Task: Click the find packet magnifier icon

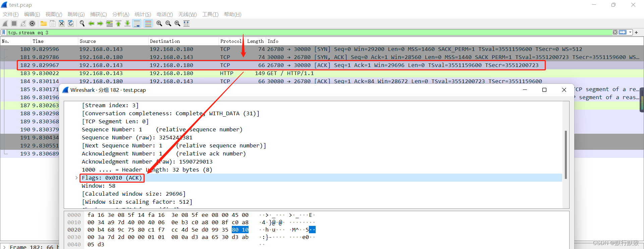Action: tap(82, 23)
